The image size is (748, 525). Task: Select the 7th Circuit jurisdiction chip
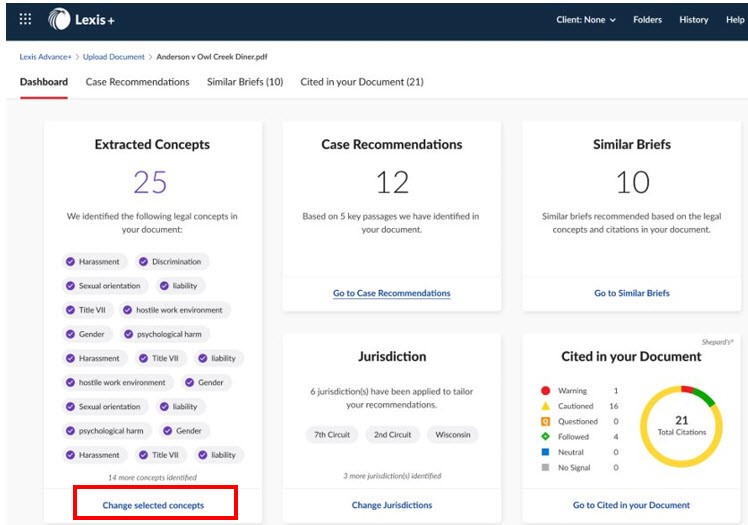pos(332,435)
